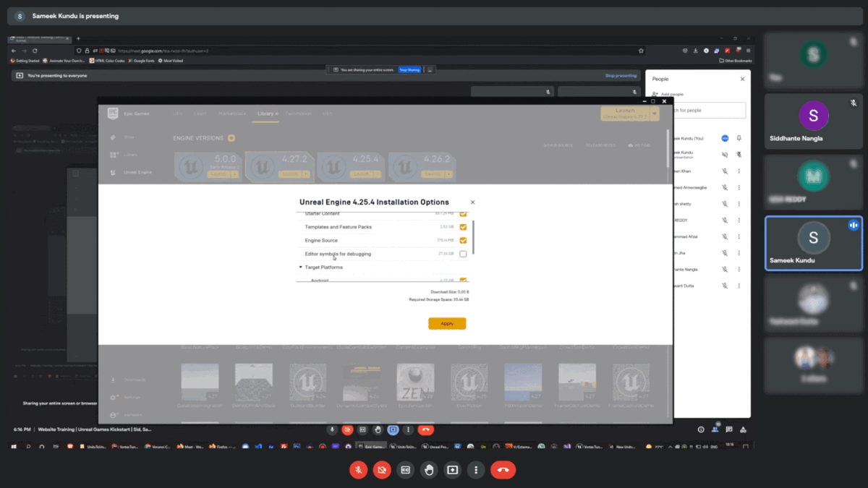This screenshot has height=488, width=868.
Task: Collapse the Target Platforms section
Action: point(301,267)
